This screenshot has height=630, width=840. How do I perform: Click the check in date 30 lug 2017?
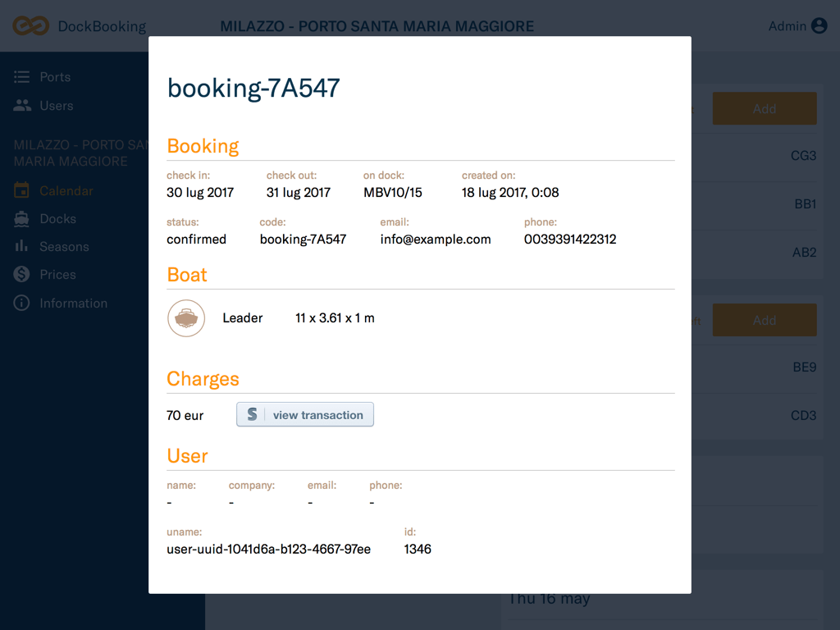(200, 192)
